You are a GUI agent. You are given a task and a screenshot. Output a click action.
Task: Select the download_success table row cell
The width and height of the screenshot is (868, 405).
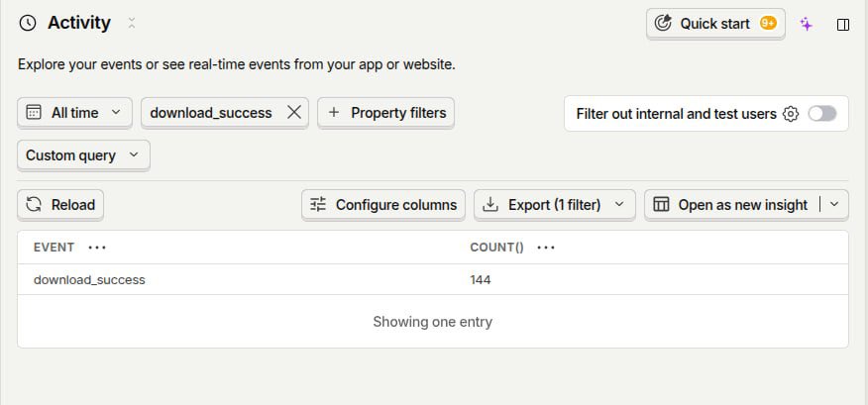[x=89, y=280]
